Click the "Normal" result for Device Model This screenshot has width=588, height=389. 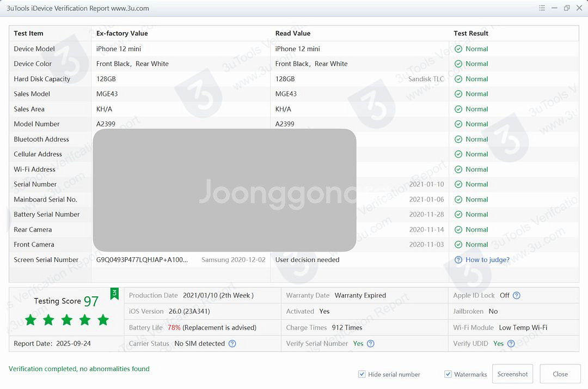click(x=476, y=49)
